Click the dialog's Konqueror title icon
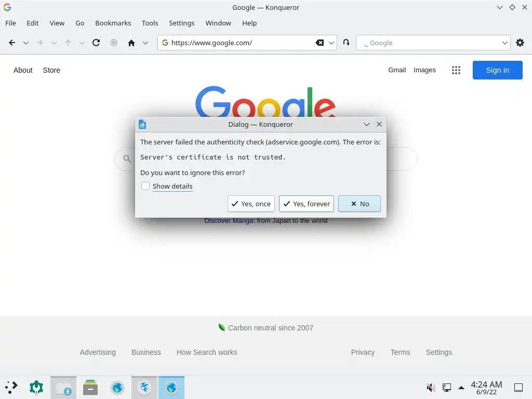Image resolution: width=532 pixels, height=399 pixels. pos(142,125)
